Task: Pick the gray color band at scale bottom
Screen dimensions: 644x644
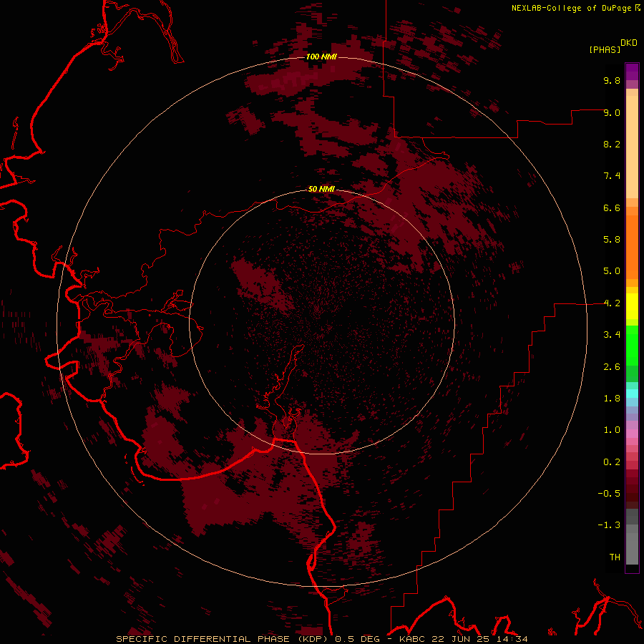Action: [x=632, y=548]
